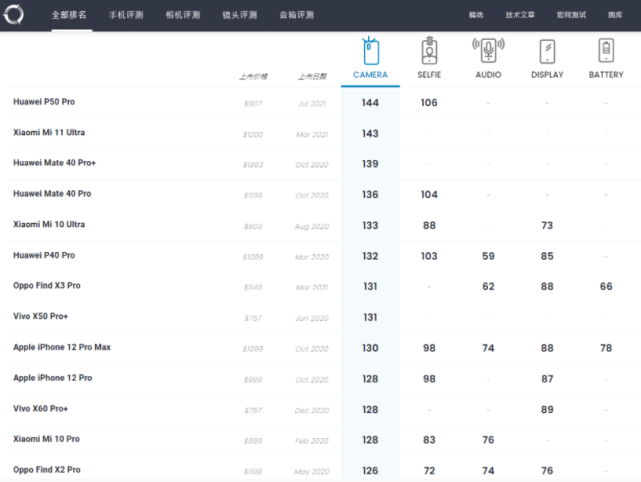Click audio score 62 for Oppo Find X3 Pro

[x=488, y=287]
